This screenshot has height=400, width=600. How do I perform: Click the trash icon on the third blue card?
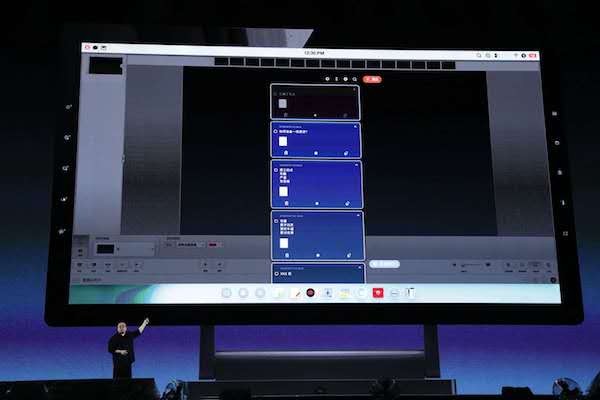tap(287, 255)
